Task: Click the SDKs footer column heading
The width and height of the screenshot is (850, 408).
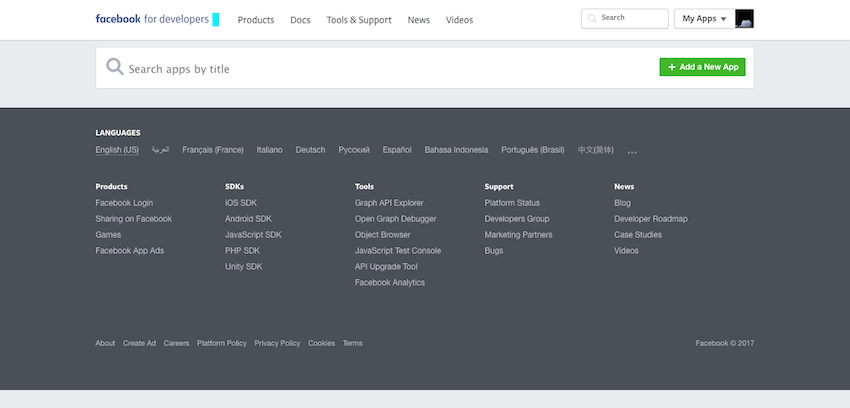Action: pyautogui.click(x=234, y=186)
